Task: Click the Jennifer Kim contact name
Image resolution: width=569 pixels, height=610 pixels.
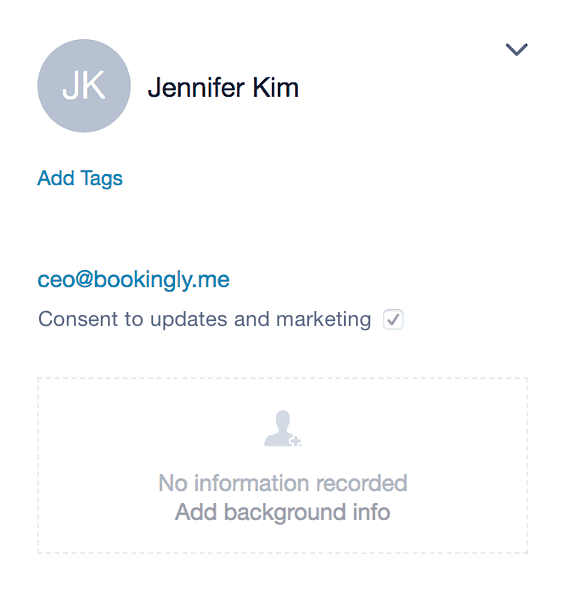Action: point(223,88)
